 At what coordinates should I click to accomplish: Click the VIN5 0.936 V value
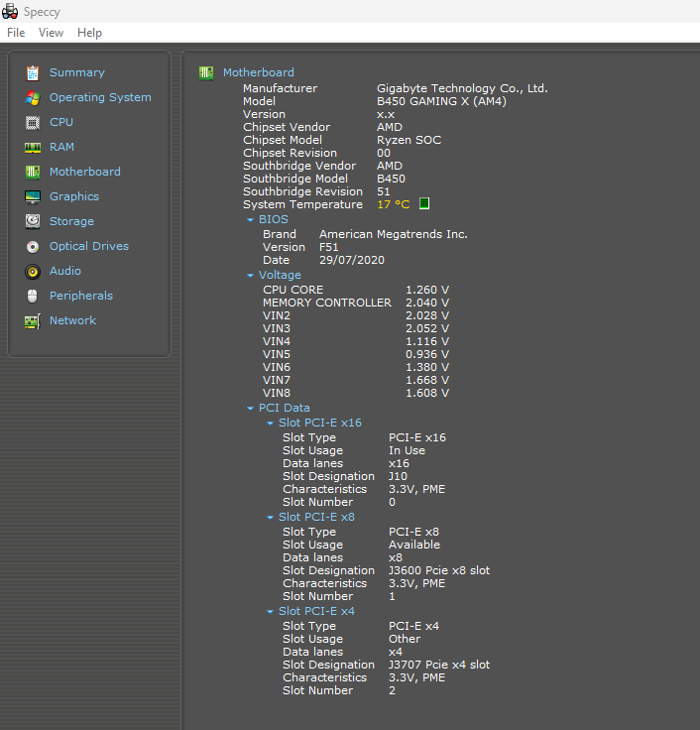(x=427, y=355)
